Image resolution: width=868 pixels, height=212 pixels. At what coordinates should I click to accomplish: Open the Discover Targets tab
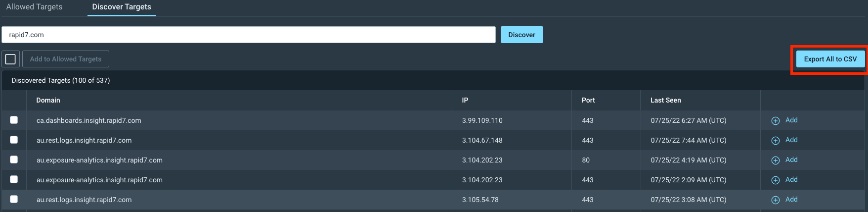(x=122, y=7)
